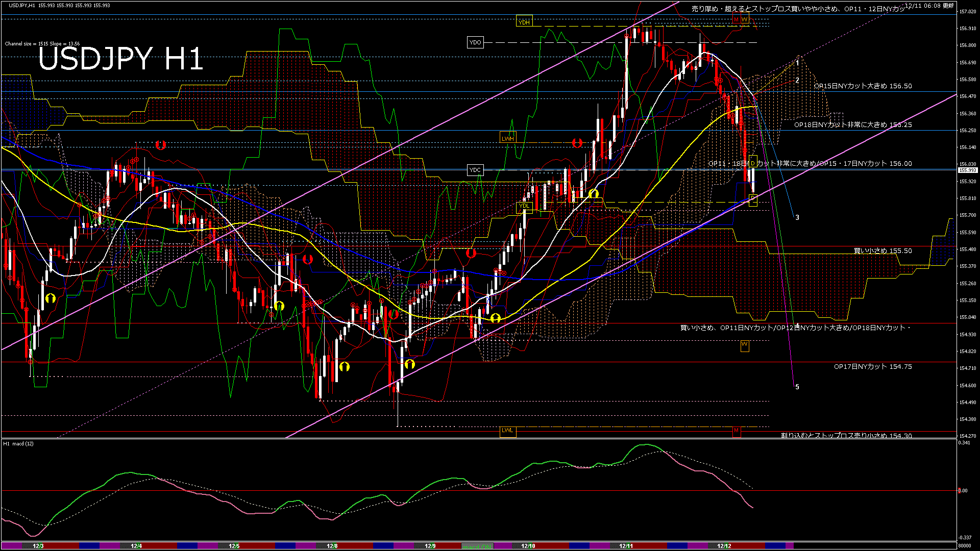The width and height of the screenshot is (980, 551).
Task: Select the 12/10 date marker on the timeline
Action: click(x=528, y=546)
